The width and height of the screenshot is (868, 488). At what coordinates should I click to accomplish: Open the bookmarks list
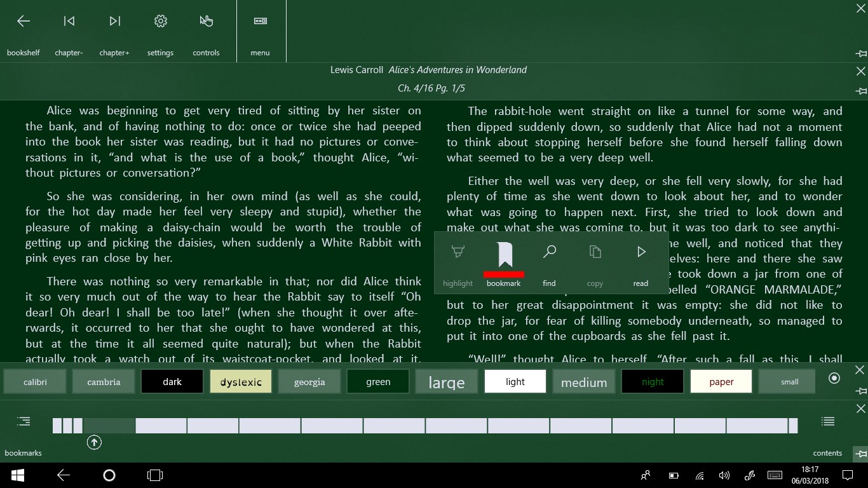coord(24,435)
